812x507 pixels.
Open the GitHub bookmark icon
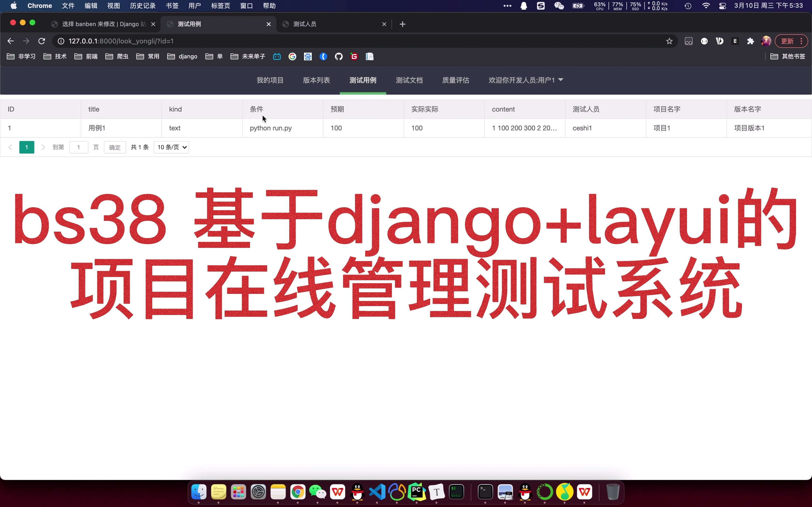(x=339, y=56)
